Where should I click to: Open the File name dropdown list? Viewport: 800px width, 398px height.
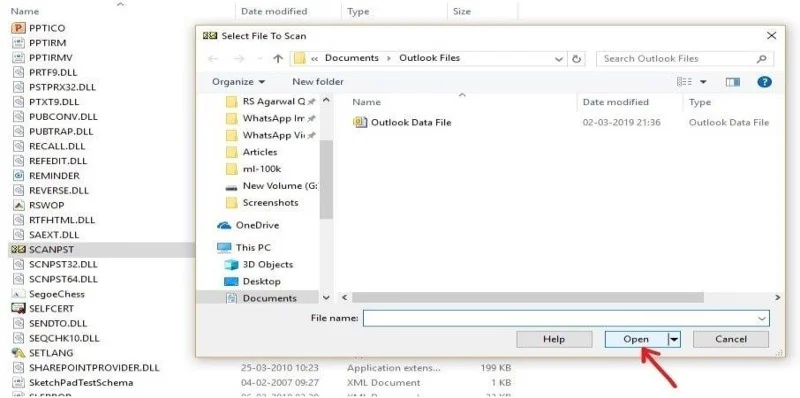pos(762,318)
